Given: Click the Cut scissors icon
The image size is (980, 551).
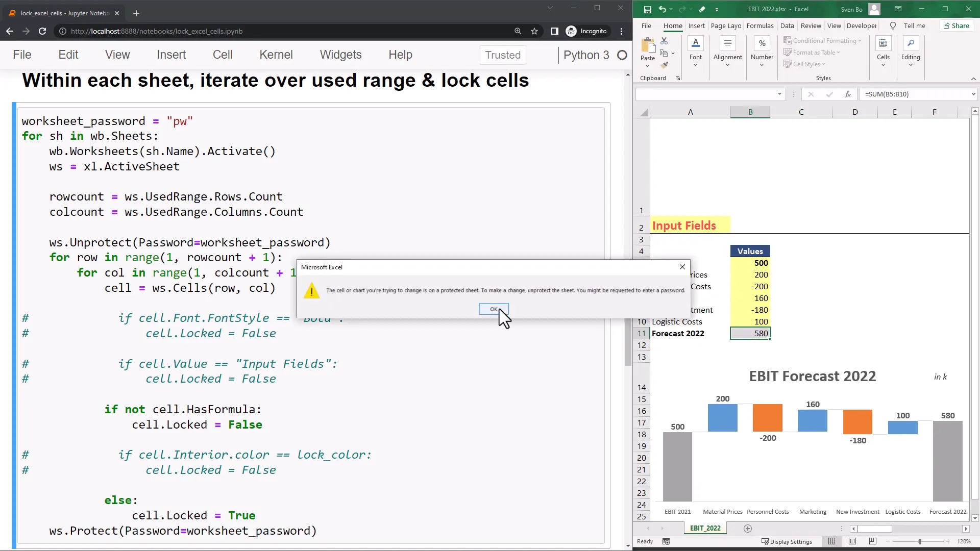Looking at the screenshot, I should pos(664,40).
